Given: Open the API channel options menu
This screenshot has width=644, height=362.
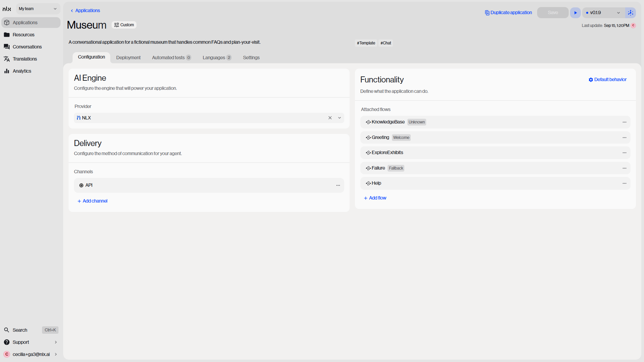Looking at the screenshot, I should pyautogui.click(x=338, y=185).
